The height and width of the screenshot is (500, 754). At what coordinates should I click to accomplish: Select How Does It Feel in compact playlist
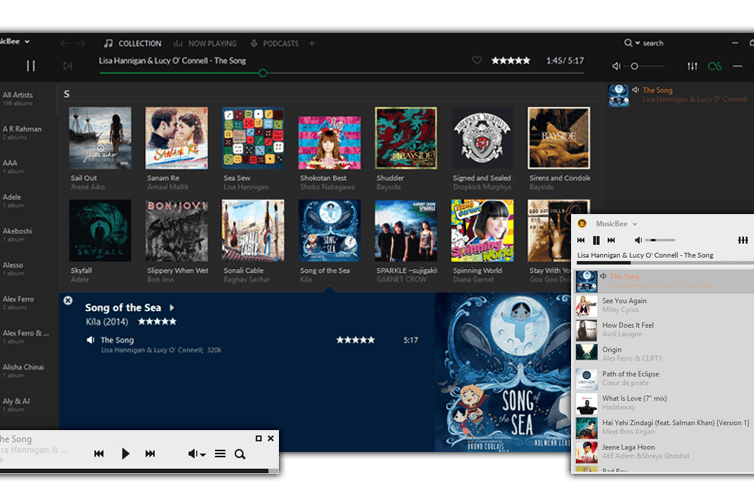pos(665,330)
